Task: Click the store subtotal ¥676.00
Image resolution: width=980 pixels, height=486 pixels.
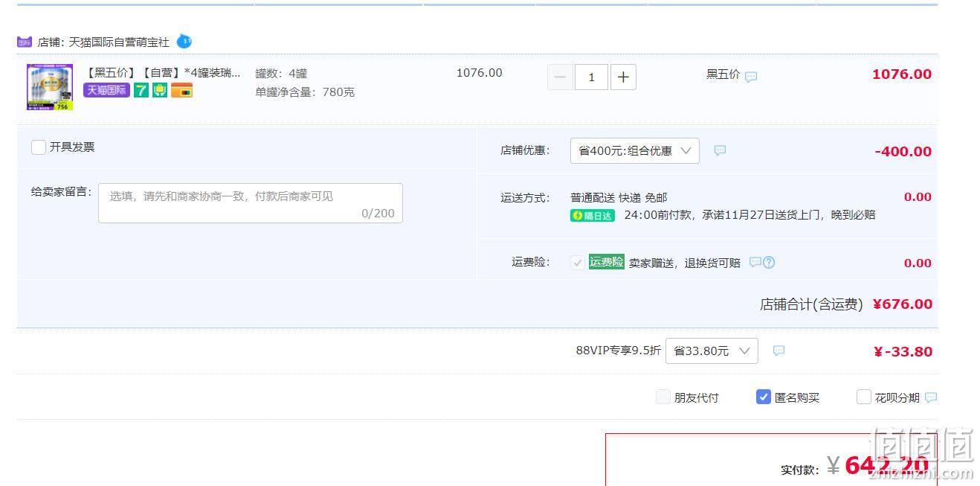Action: [902, 304]
